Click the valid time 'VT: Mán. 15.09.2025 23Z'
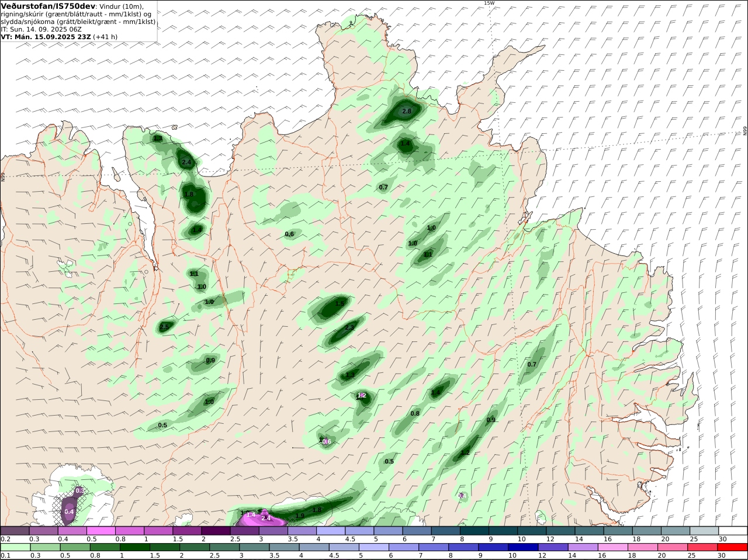Viewport: 748px width, 560px height. (x=46, y=36)
